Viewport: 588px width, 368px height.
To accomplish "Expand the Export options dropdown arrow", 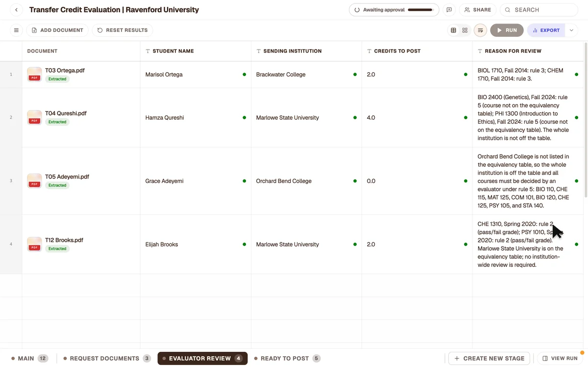I will 571,30.
